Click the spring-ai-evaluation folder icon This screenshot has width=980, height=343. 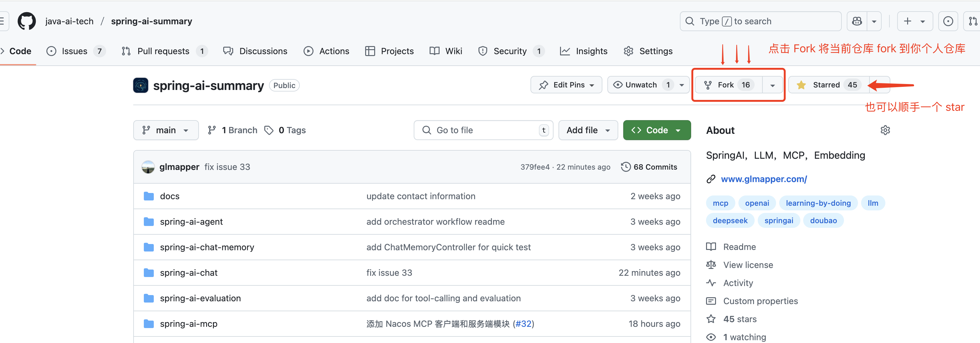point(149,298)
